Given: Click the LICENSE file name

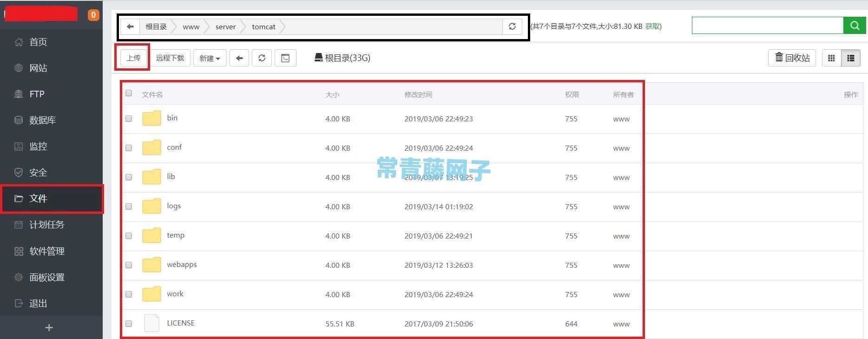Looking at the screenshot, I should click(x=181, y=323).
